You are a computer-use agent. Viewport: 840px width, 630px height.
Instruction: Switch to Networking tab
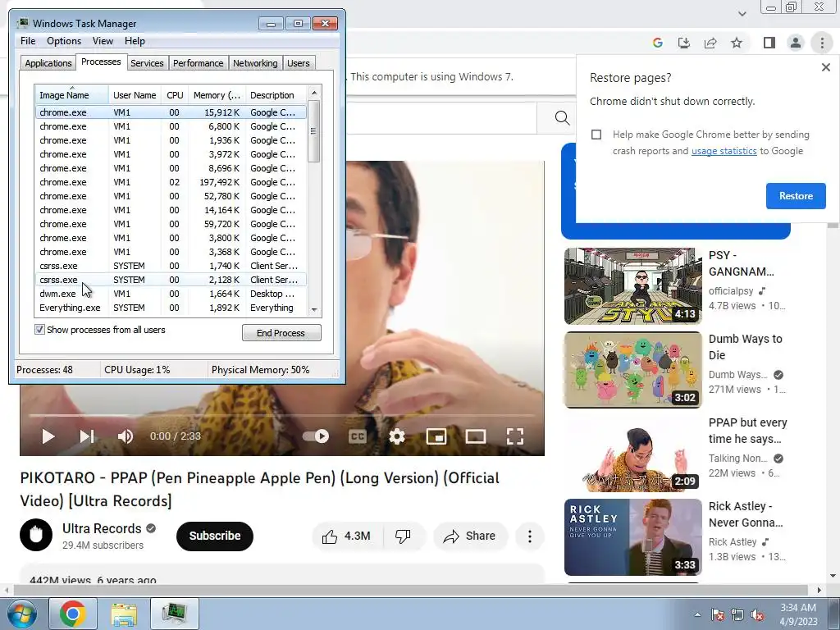(x=255, y=63)
